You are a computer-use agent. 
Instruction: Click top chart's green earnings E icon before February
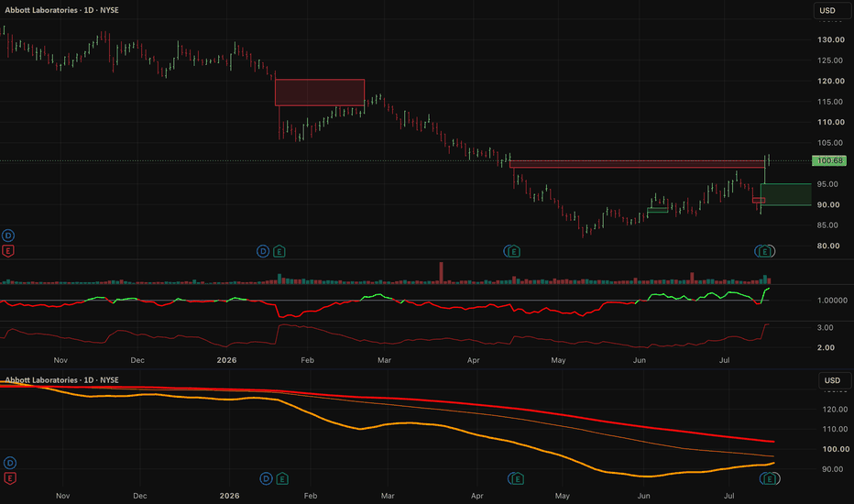[x=279, y=251]
